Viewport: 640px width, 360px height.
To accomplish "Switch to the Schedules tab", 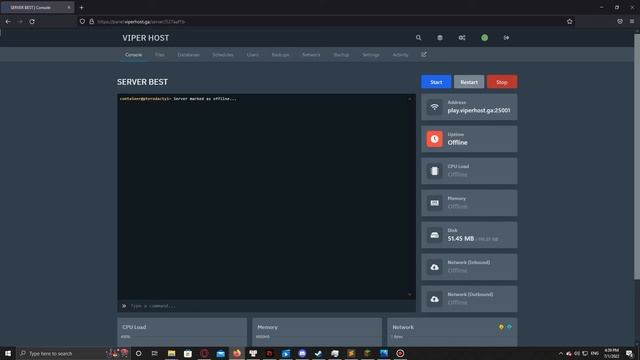I will point(223,54).
